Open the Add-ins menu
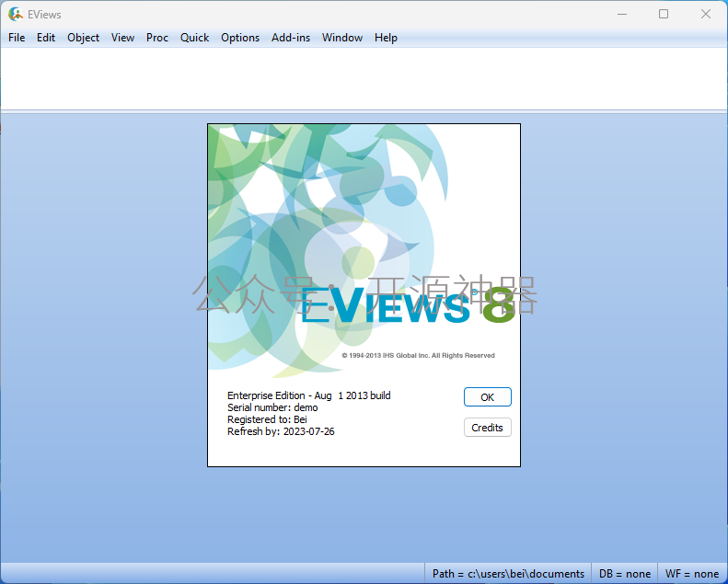Image resolution: width=728 pixels, height=584 pixels. [x=291, y=38]
